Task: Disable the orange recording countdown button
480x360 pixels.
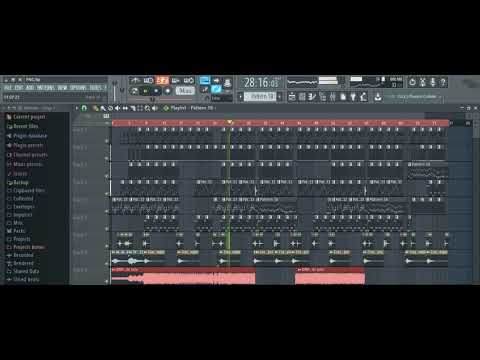Action: coord(162,80)
